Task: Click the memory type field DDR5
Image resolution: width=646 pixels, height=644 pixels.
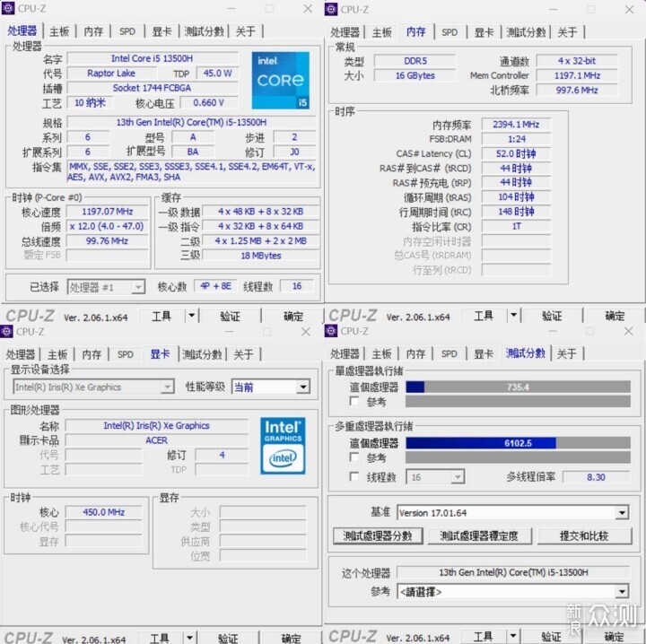Action: click(x=415, y=61)
